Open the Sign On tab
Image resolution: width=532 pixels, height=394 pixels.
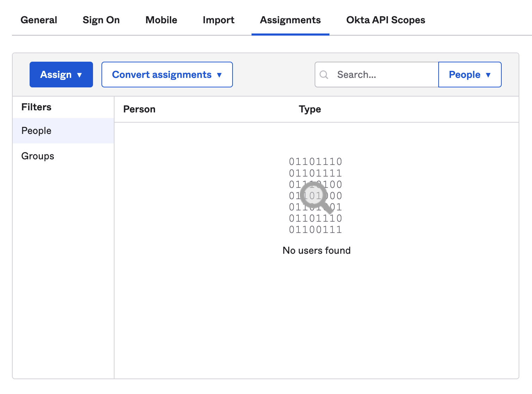tap(101, 20)
